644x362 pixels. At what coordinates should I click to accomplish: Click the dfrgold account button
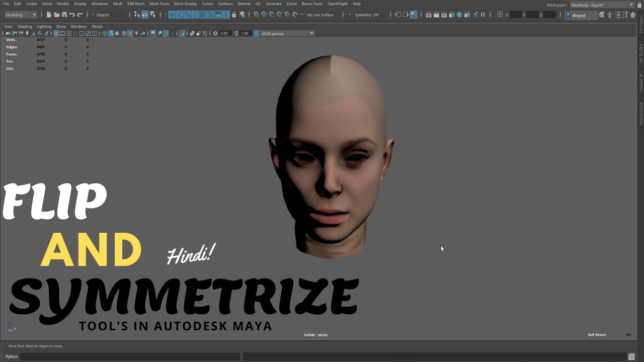[579, 16]
